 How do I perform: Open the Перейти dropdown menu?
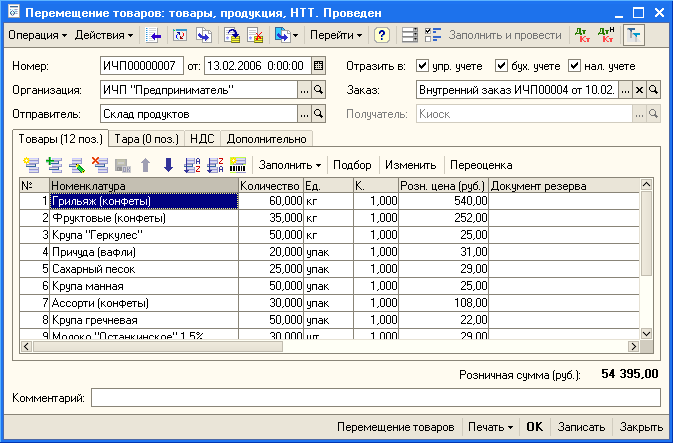click(336, 35)
